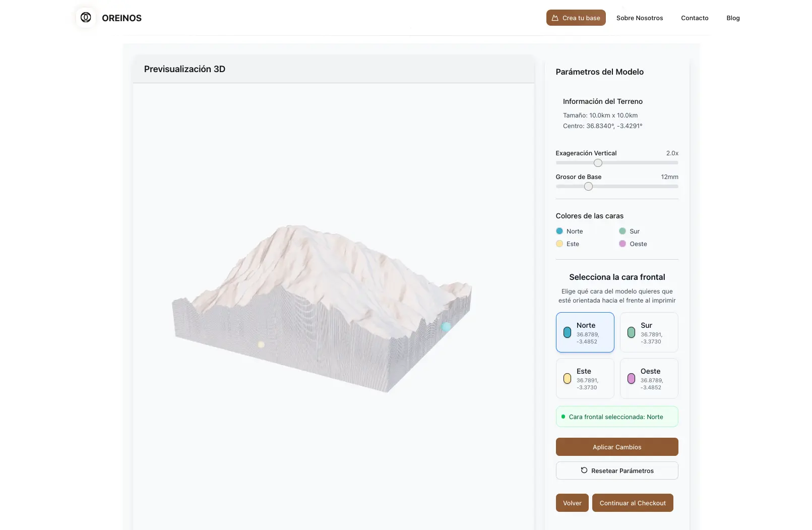Open the Blog link
Screen dimensions: 812x530
pos(733,18)
